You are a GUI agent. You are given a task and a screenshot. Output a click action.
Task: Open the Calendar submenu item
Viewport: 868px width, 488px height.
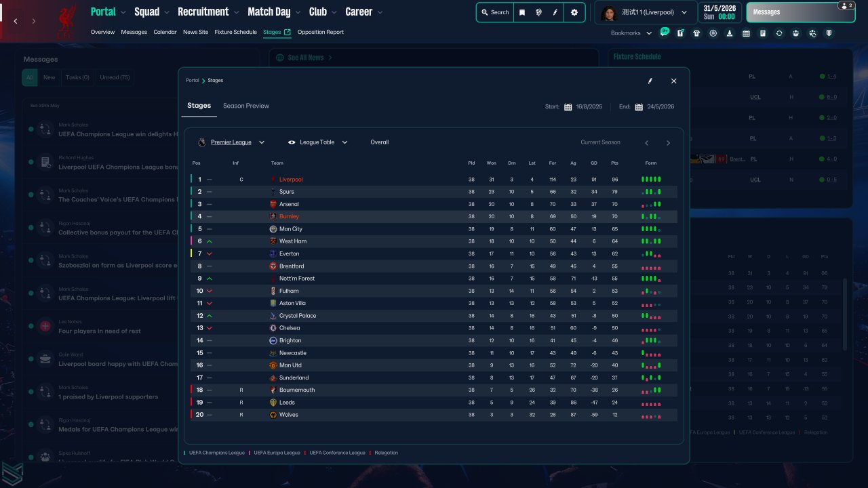pyautogui.click(x=165, y=32)
